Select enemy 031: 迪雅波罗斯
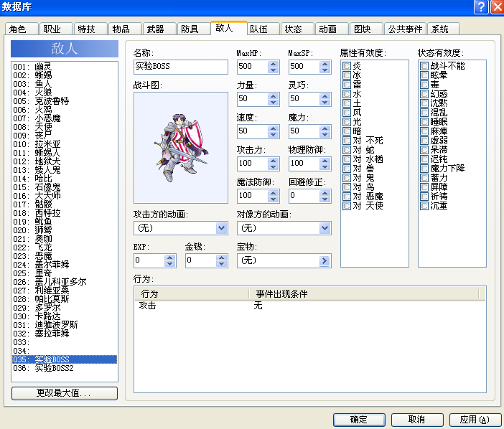 [65, 325]
